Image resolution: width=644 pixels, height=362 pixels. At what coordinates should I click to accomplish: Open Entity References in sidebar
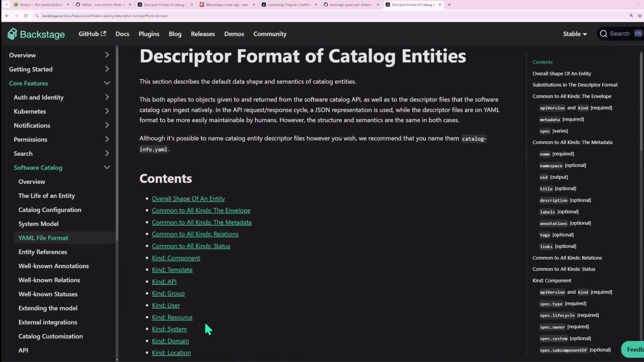coord(43,252)
